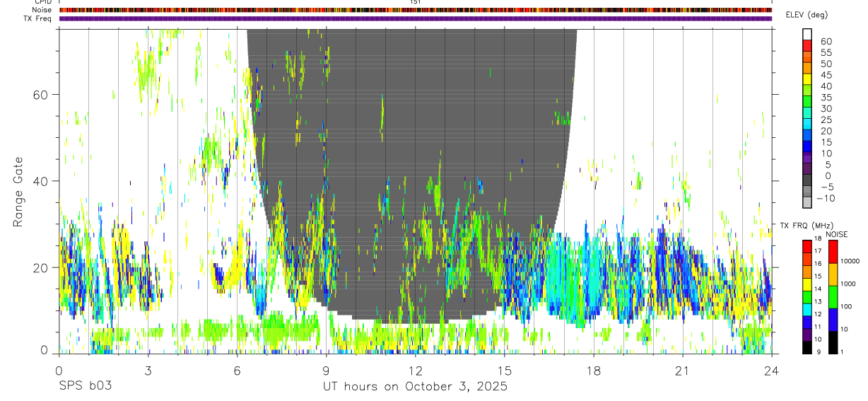Click the 'UT hours on October 3, 2025' label

(x=415, y=387)
